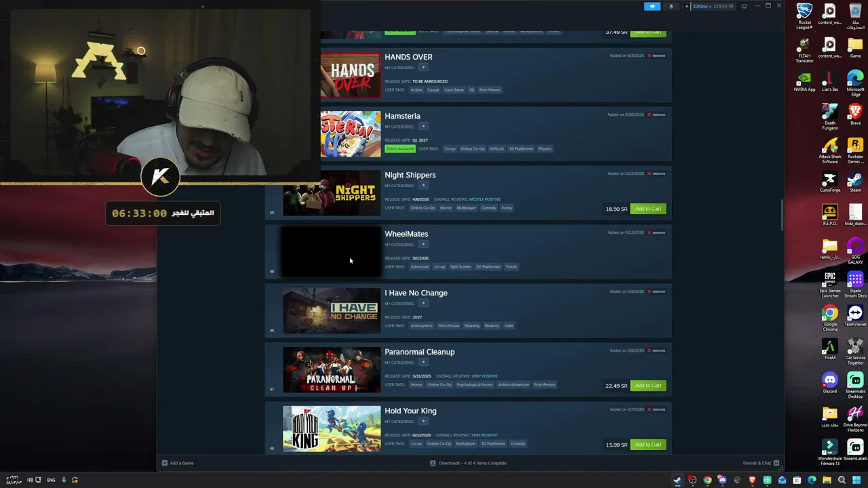Launch Steam from the desktop icon
The height and width of the screenshot is (488, 868).
855,182
